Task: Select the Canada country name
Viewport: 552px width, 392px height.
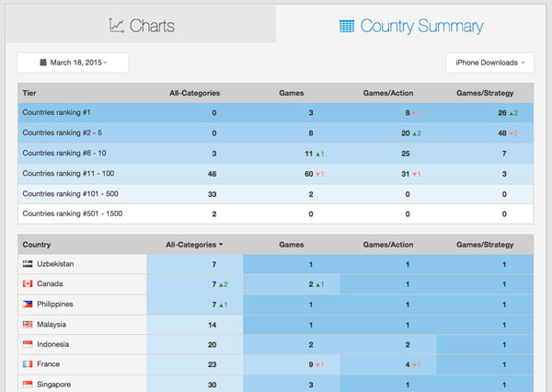Action: pos(50,283)
